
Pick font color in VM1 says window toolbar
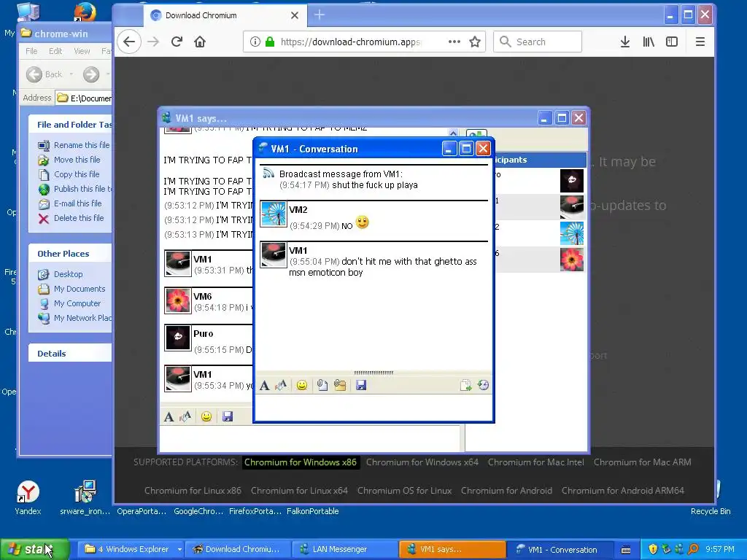click(x=185, y=416)
